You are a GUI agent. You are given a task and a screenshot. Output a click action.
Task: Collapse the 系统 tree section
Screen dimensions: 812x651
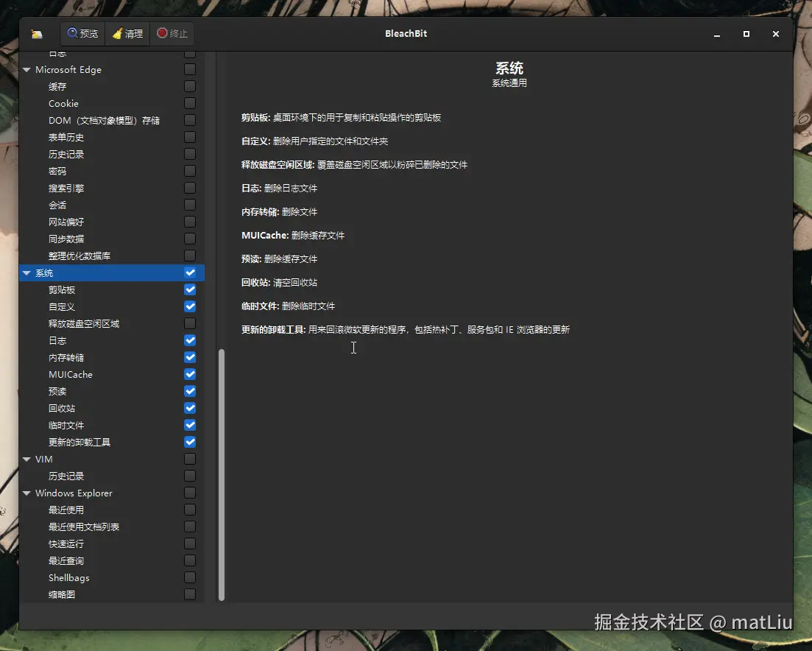coord(27,272)
